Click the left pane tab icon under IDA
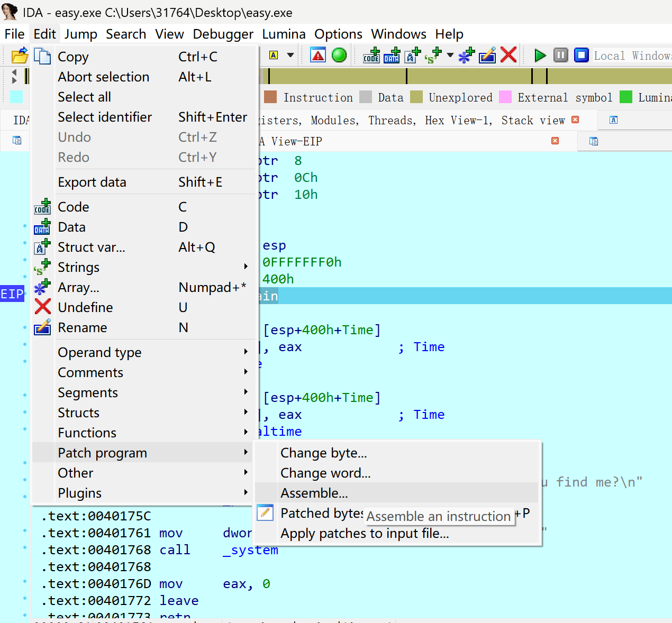The height and width of the screenshot is (623, 672). click(17, 141)
